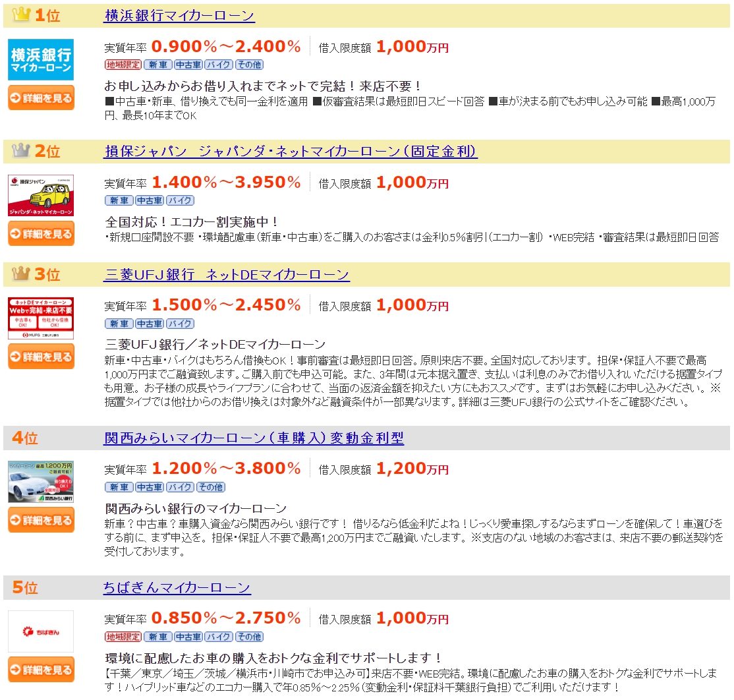Click the 損保ジャパン yellow car banner
The image size is (734, 700).
point(41,195)
